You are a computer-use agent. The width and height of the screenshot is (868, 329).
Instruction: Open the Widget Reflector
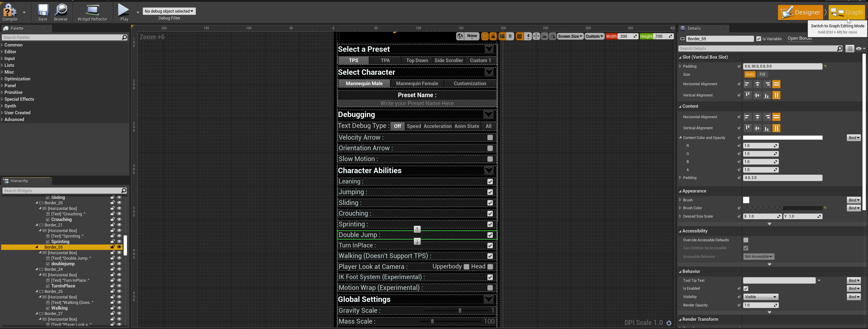coord(92,12)
